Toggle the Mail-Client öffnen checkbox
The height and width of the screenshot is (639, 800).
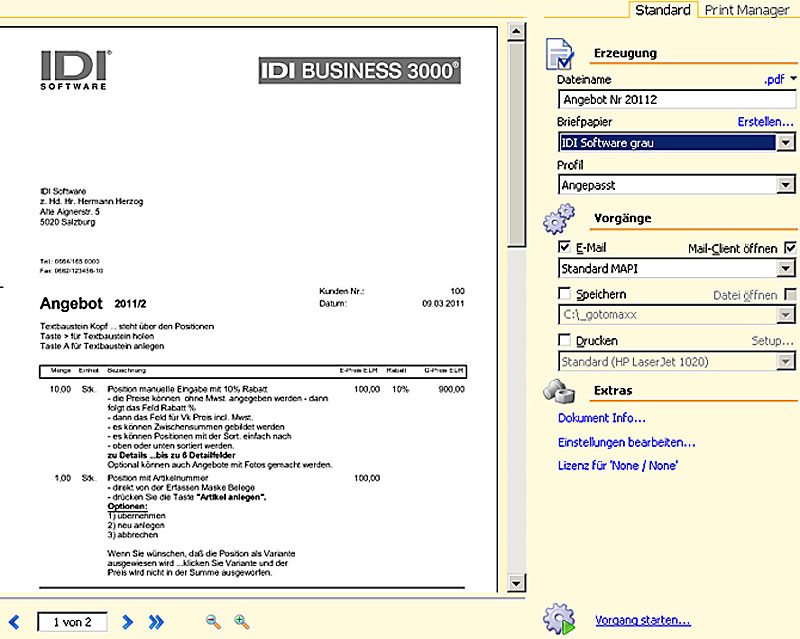pyautogui.click(x=790, y=248)
